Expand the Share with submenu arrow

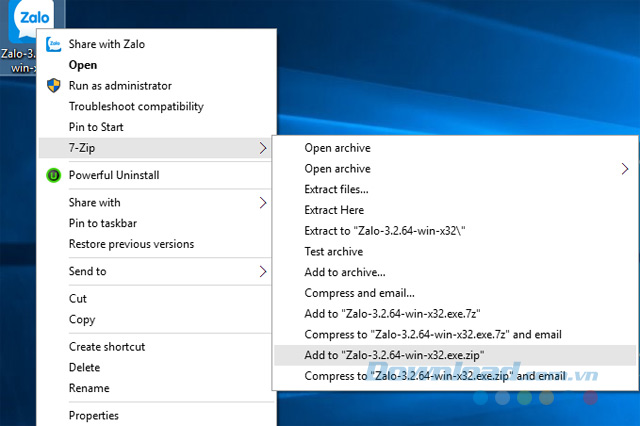(x=263, y=203)
